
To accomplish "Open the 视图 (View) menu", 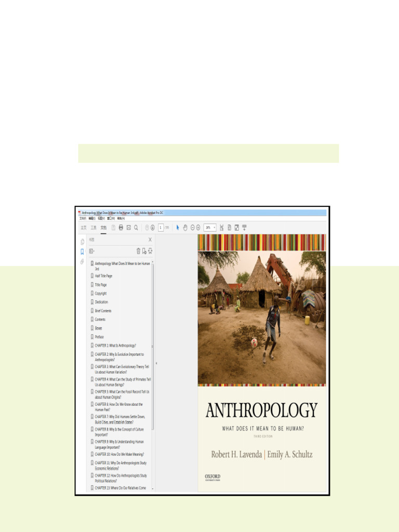I will (x=101, y=219).
